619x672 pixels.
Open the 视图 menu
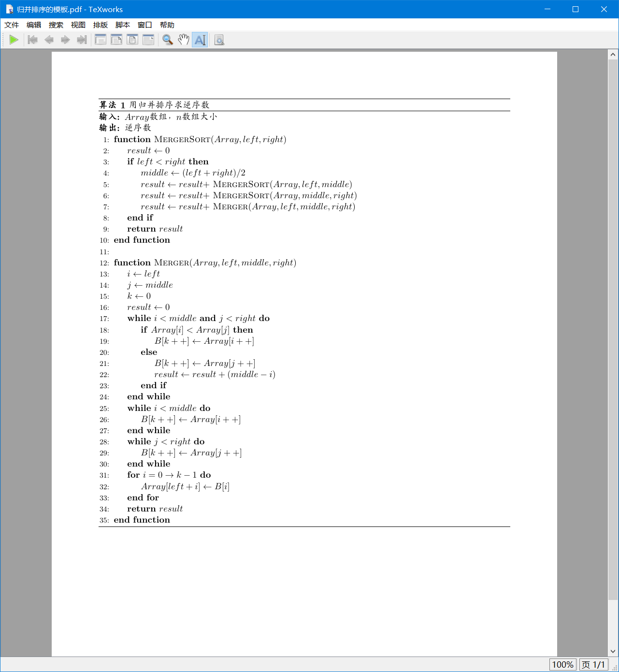(78, 25)
